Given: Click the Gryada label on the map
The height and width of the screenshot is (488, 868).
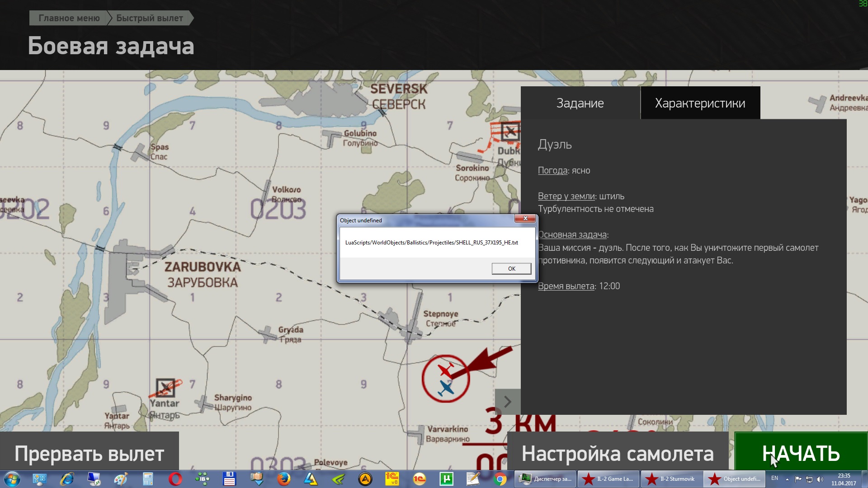Looking at the screenshot, I should [291, 330].
